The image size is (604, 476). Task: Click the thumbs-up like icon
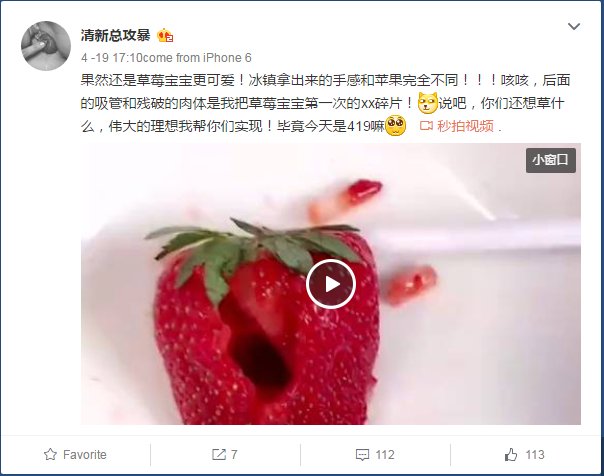point(511,454)
